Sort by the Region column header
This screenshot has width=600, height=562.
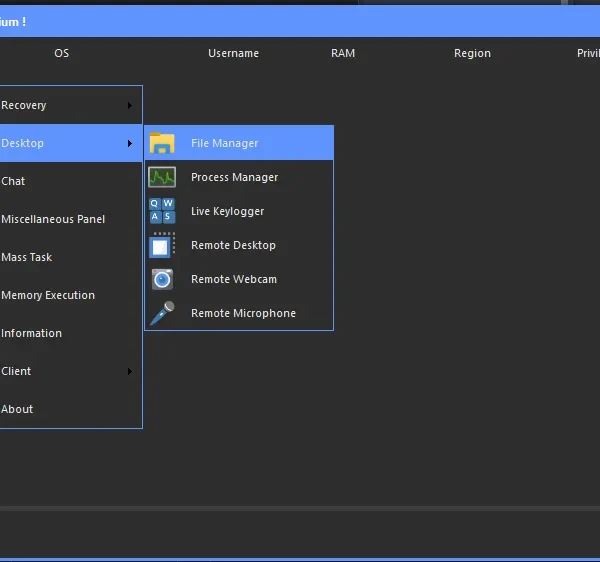click(472, 53)
